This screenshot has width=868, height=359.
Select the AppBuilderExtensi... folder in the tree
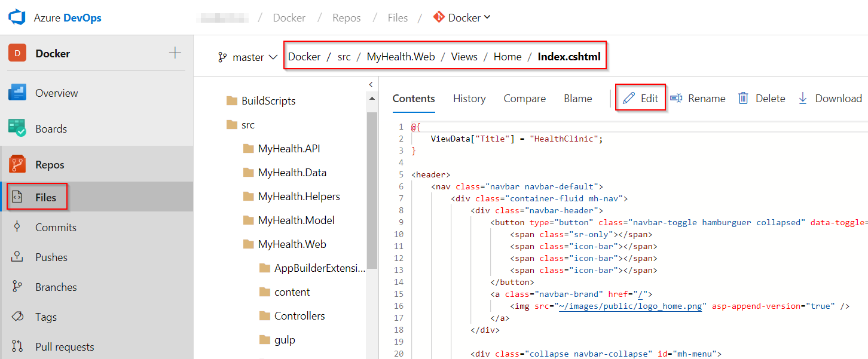(319, 268)
